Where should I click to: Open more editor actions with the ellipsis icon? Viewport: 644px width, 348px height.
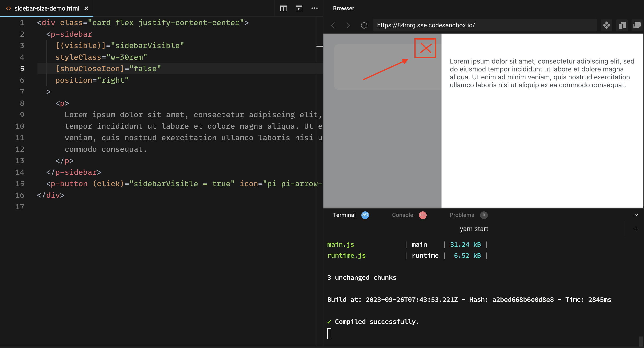coord(315,8)
